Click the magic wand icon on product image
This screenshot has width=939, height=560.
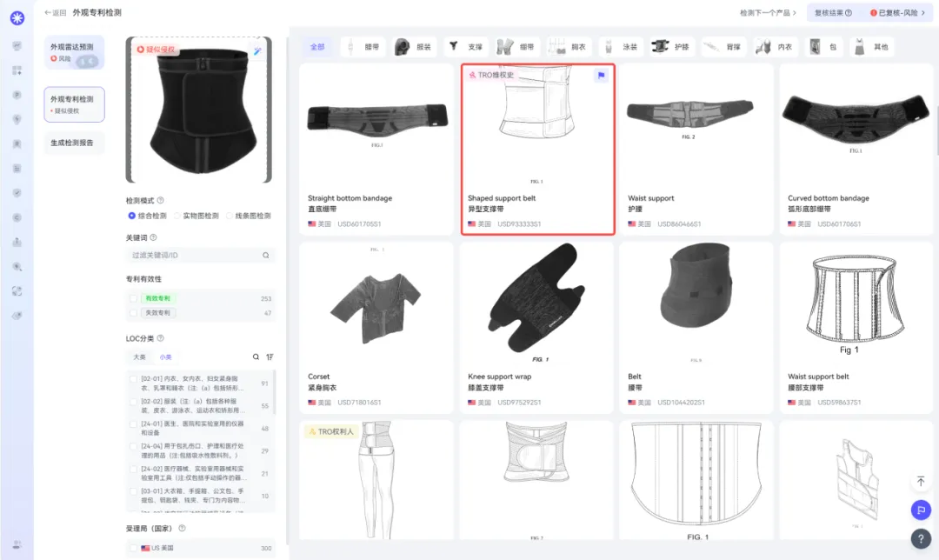257,51
